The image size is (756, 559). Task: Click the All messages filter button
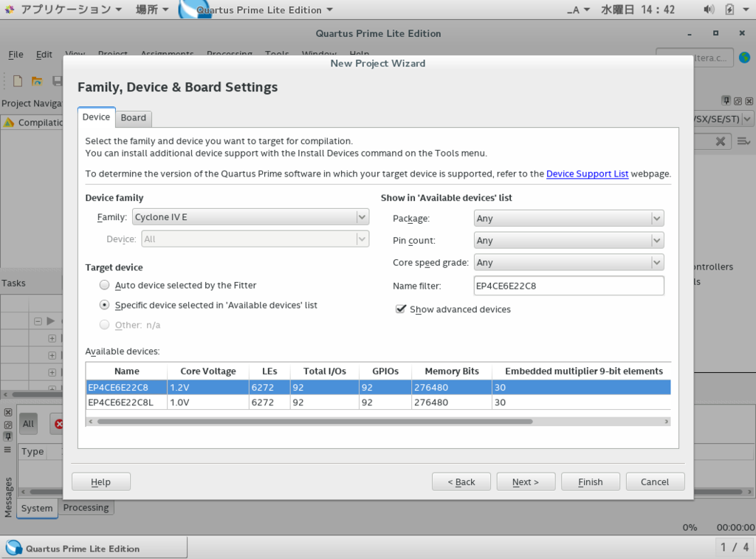click(29, 424)
